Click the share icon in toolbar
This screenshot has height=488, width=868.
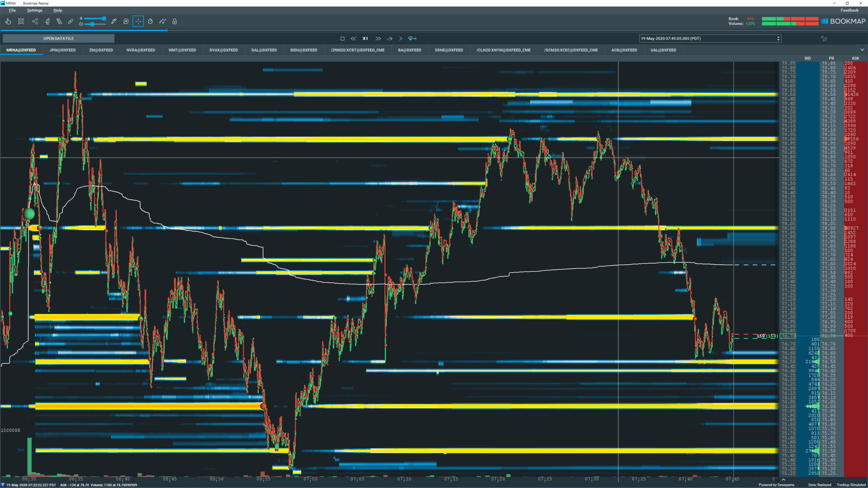coord(35,21)
